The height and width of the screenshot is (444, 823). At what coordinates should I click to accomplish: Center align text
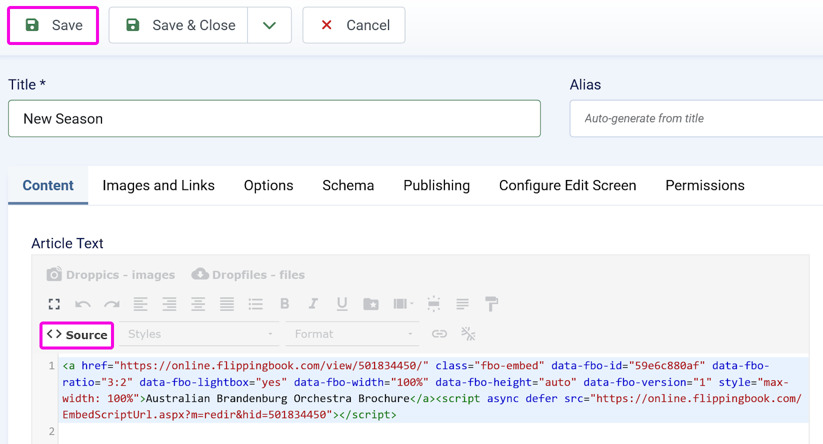coord(198,304)
